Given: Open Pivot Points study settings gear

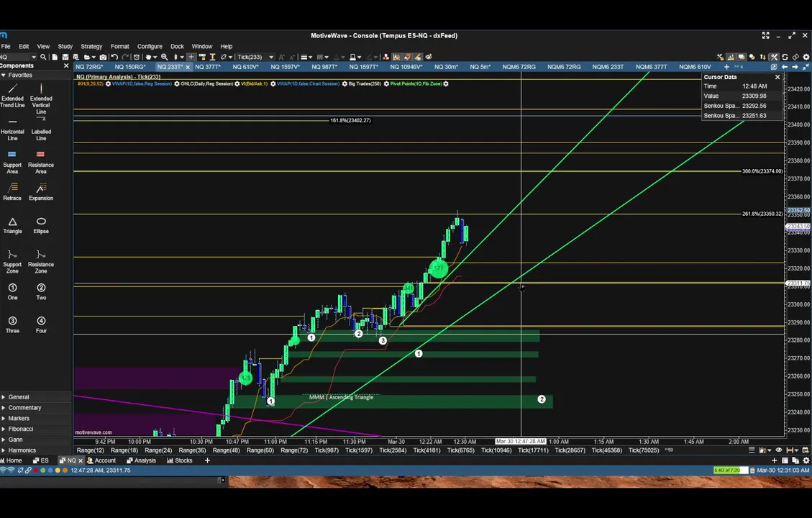Looking at the screenshot, I should [x=446, y=84].
